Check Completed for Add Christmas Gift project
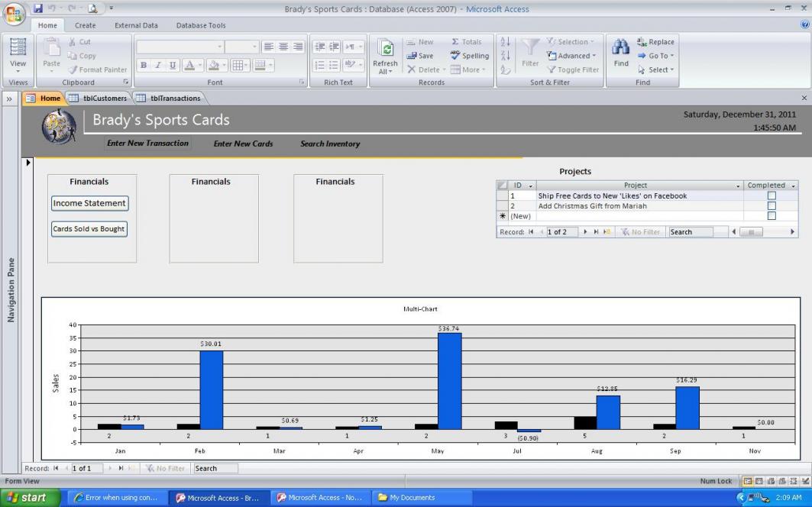Screen dimensions: 812x507 click(x=771, y=206)
